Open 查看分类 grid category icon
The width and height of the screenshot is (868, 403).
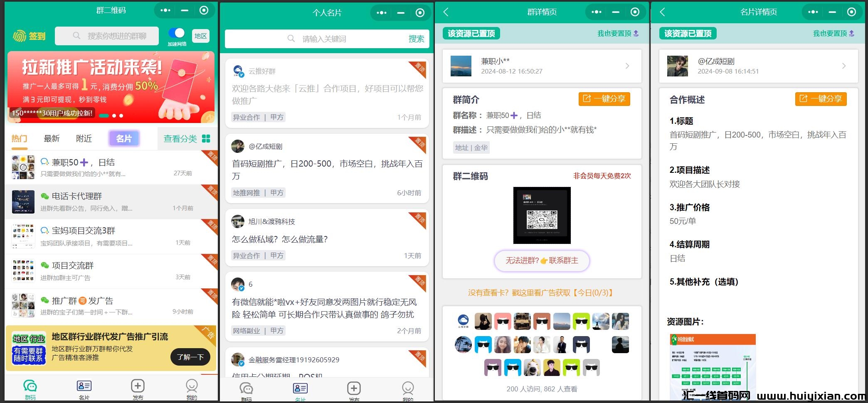click(x=206, y=138)
